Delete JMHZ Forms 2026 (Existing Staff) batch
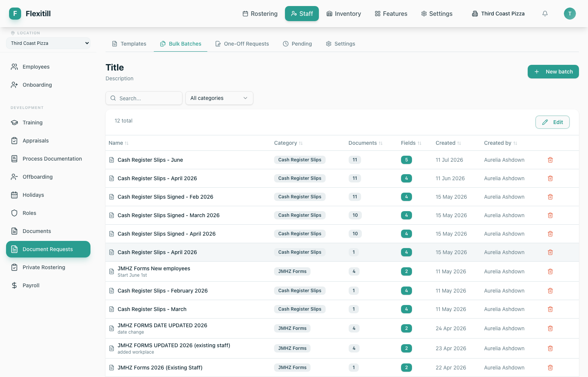This screenshot has height=377, width=588. point(550,368)
